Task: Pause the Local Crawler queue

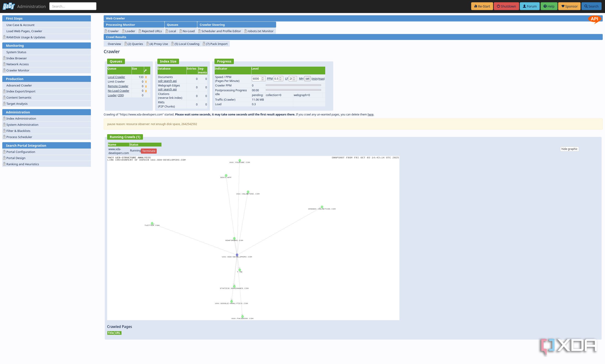Action: [x=146, y=77]
